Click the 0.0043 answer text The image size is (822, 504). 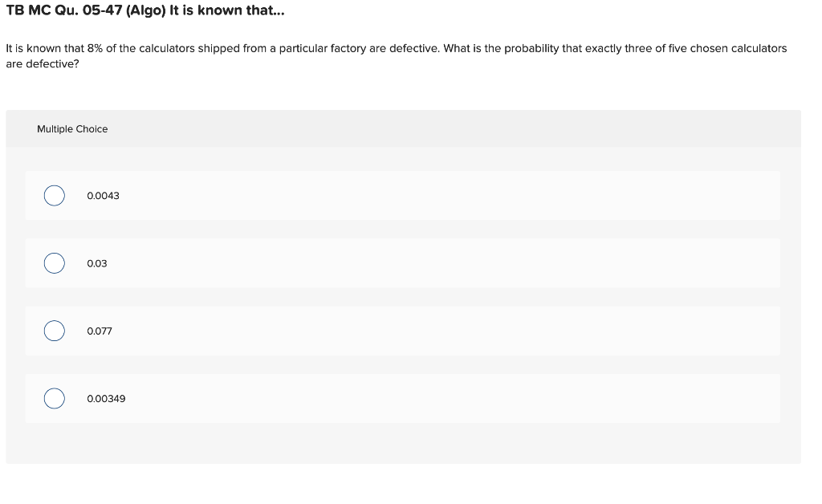point(104,195)
